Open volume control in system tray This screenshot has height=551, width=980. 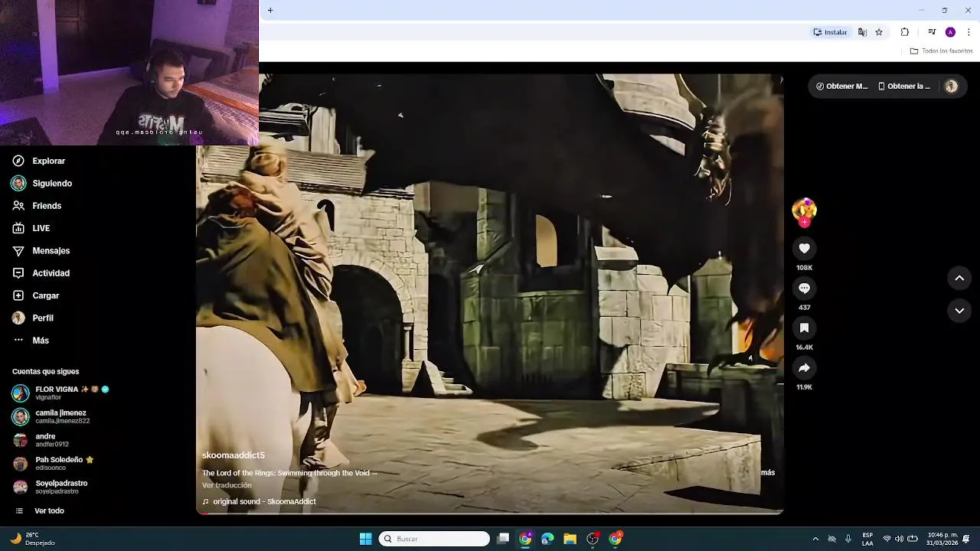click(899, 539)
